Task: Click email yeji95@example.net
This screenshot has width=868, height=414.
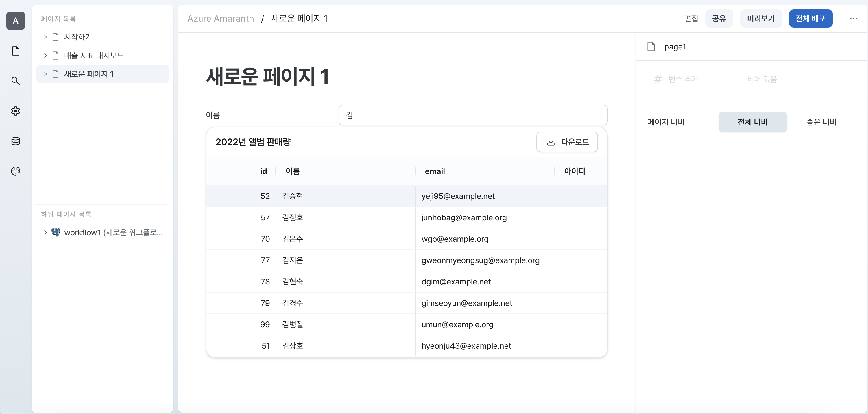Action: (x=458, y=196)
